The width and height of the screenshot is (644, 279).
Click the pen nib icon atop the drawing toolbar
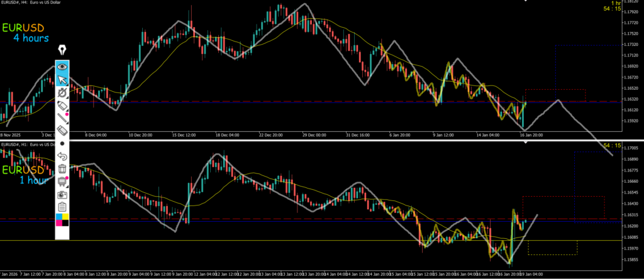click(x=62, y=50)
